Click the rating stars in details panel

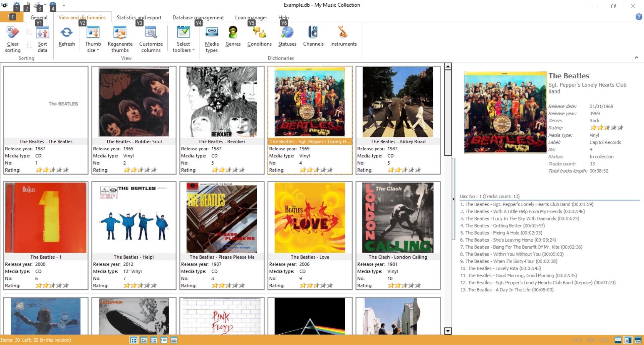pos(607,128)
